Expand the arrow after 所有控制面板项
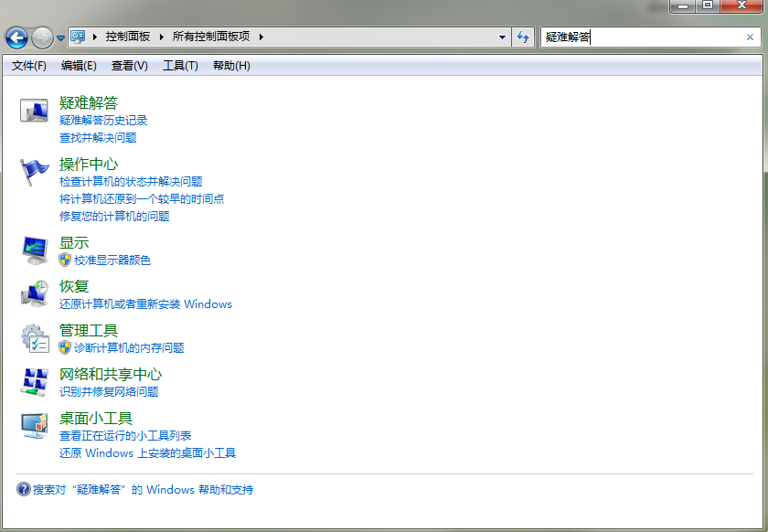 tap(261, 37)
